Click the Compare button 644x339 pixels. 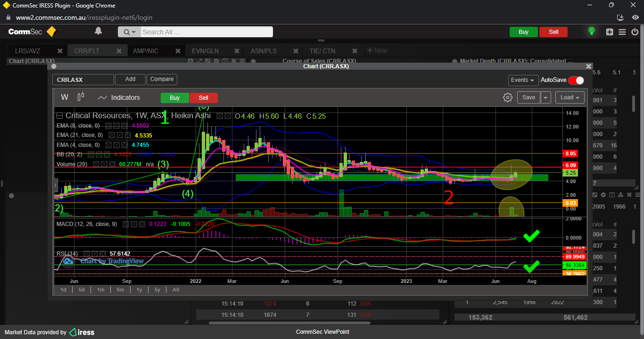click(162, 80)
